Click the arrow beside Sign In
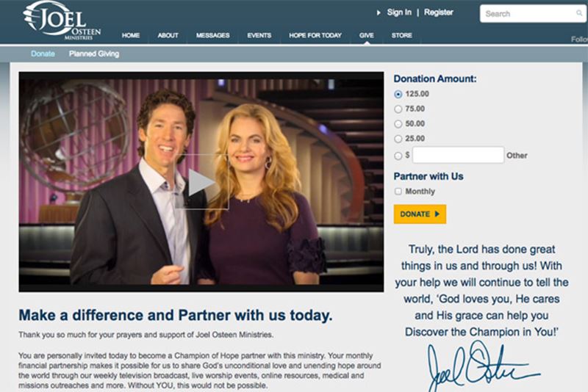588x392 pixels. [379, 12]
